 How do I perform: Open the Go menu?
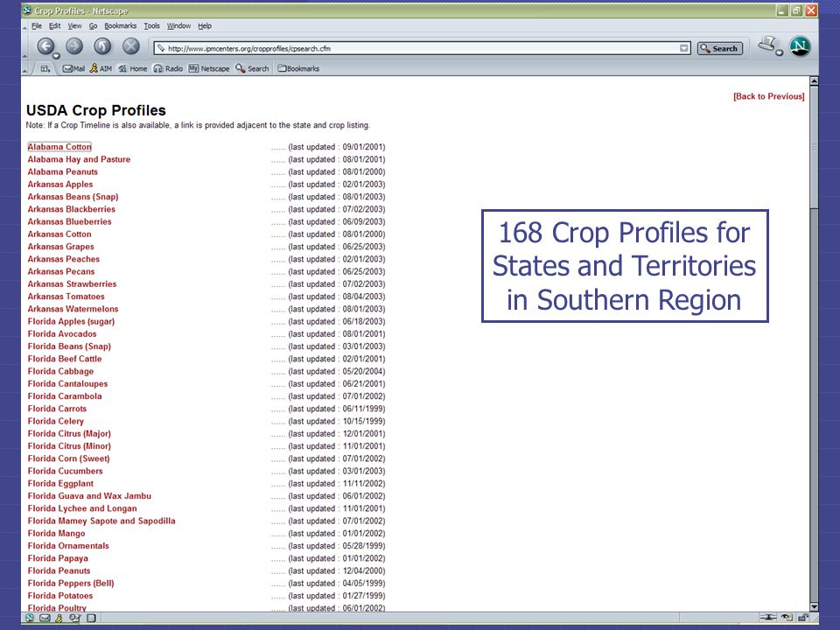(94, 25)
